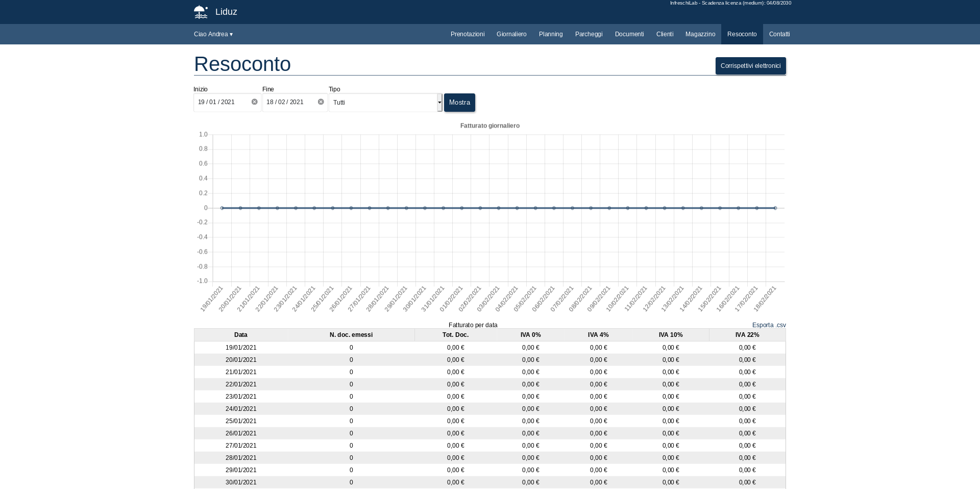Click Tot. Doc. value in 19/01/2021 row
Screen dimensions: 980x489
tap(455, 348)
